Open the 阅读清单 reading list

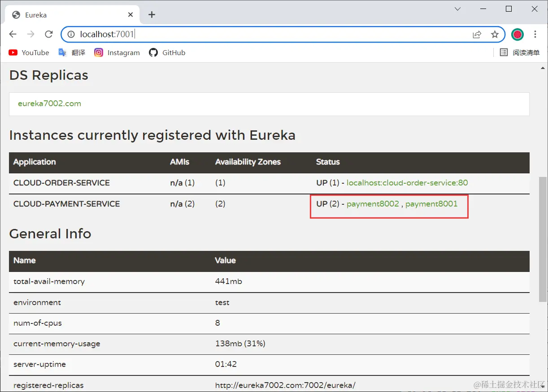click(x=520, y=52)
